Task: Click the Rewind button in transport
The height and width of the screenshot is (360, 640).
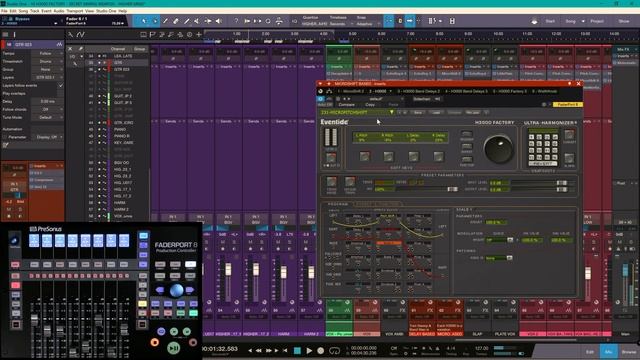Action: (x=258, y=350)
